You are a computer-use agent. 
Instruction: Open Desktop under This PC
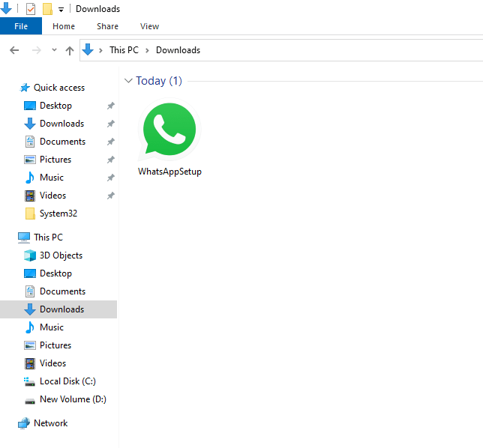[55, 273]
